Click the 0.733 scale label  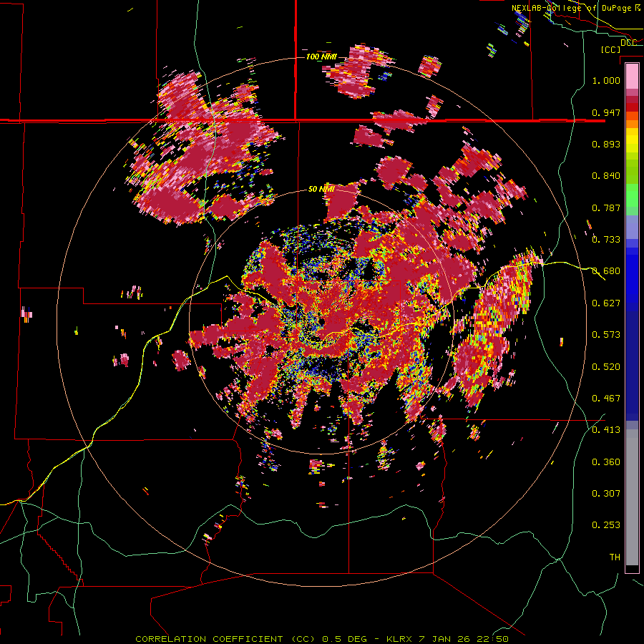[x=606, y=240]
